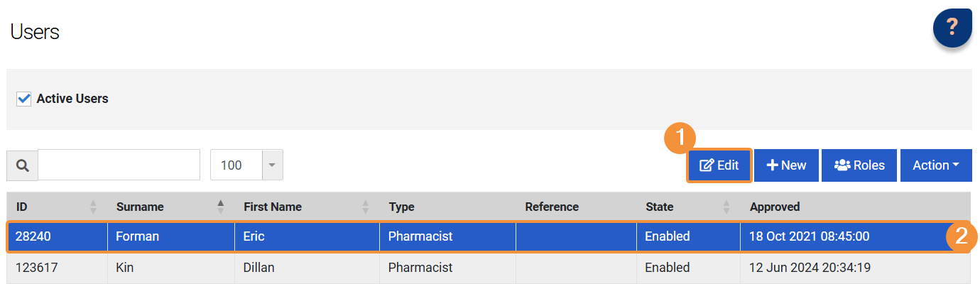Click user ID 123617 cell

pos(37,268)
